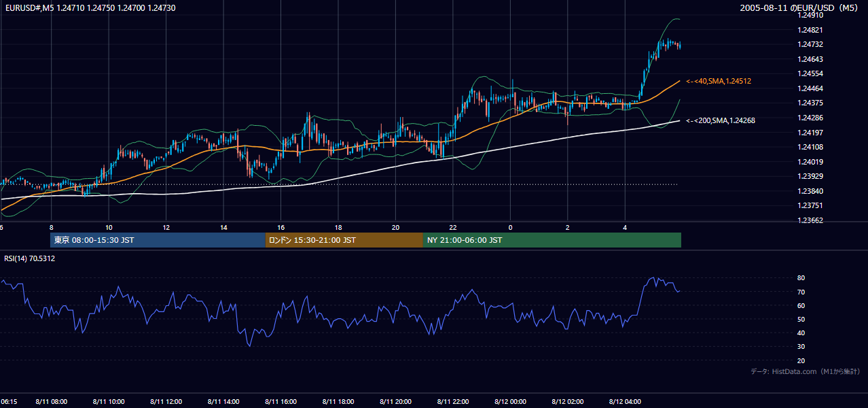
Task: Click price axis value 1.24197
Action: tap(811, 133)
